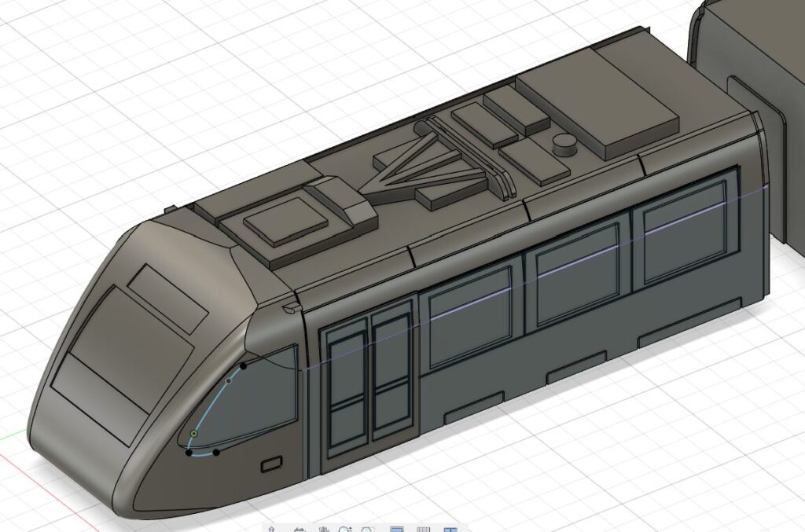Open the Grid and Snaps icon
Image resolution: width=805 pixels, height=532 pixels.
click(x=423, y=530)
